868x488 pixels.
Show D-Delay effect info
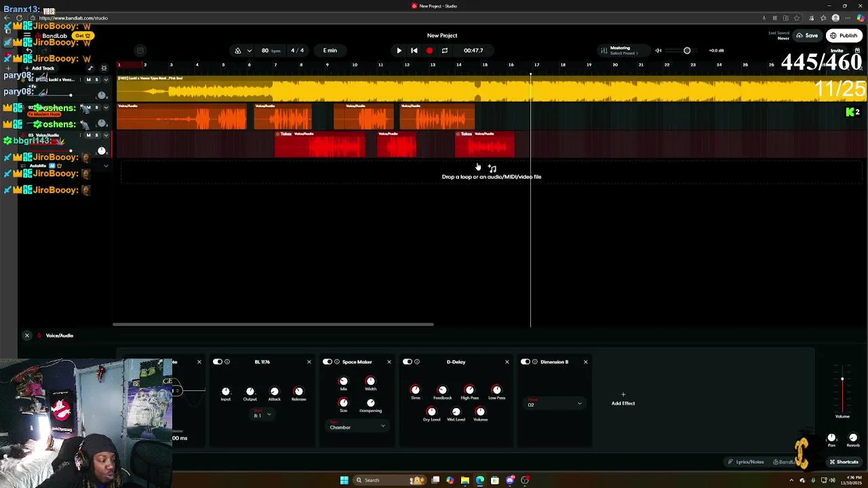click(x=416, y=362)
